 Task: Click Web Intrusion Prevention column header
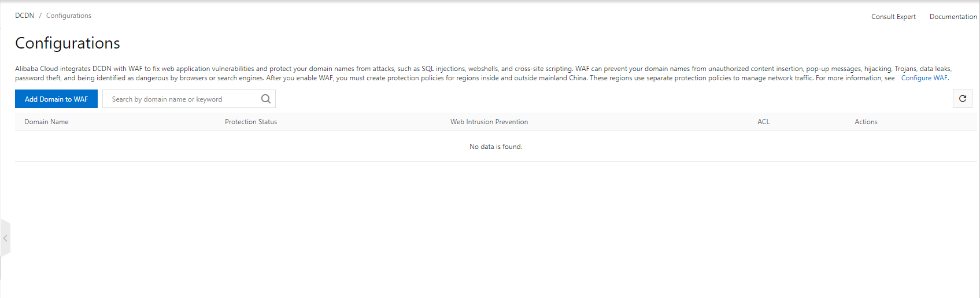489,122
